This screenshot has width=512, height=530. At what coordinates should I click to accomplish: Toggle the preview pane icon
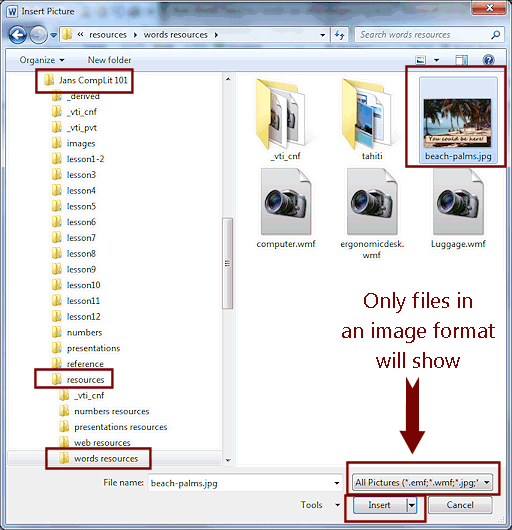pyautogui.click(x=461, y=60)
